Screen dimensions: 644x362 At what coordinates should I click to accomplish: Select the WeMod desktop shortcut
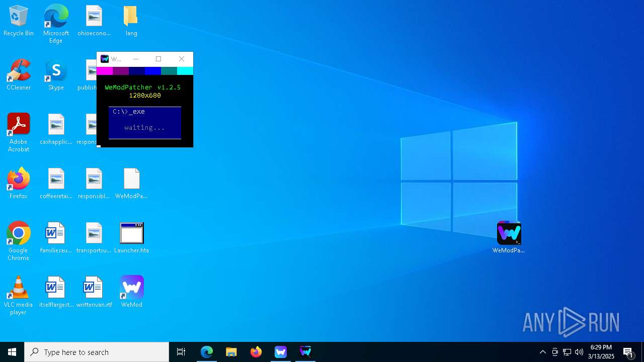131,293
